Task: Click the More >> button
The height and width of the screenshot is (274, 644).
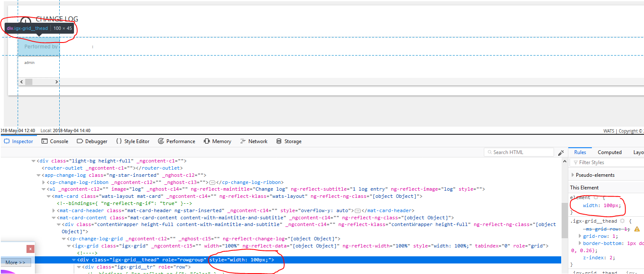Action: click(x=16, y=262)
